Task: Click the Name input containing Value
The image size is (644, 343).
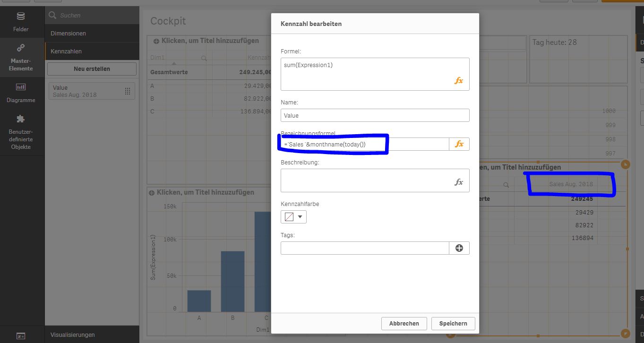Action: pyautogui.click(x=375, y=115)
